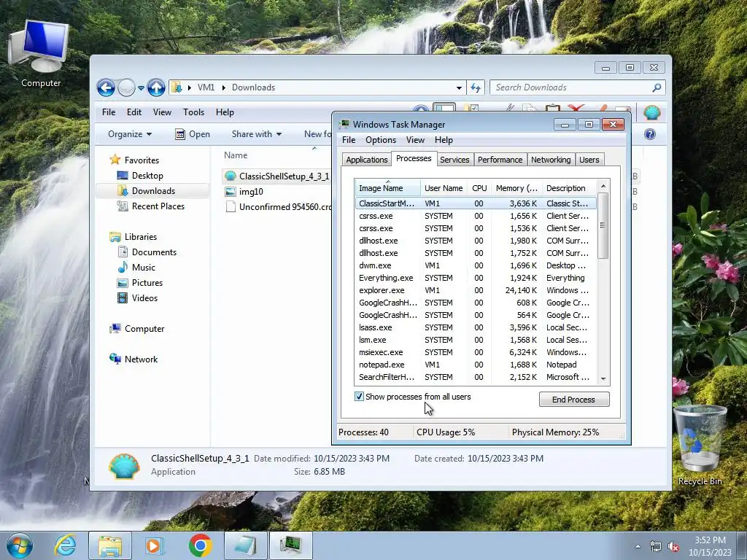Launch Google Chrome from the taskbar
The width and height of the screenshot is (747, 560).
point(200,545)
